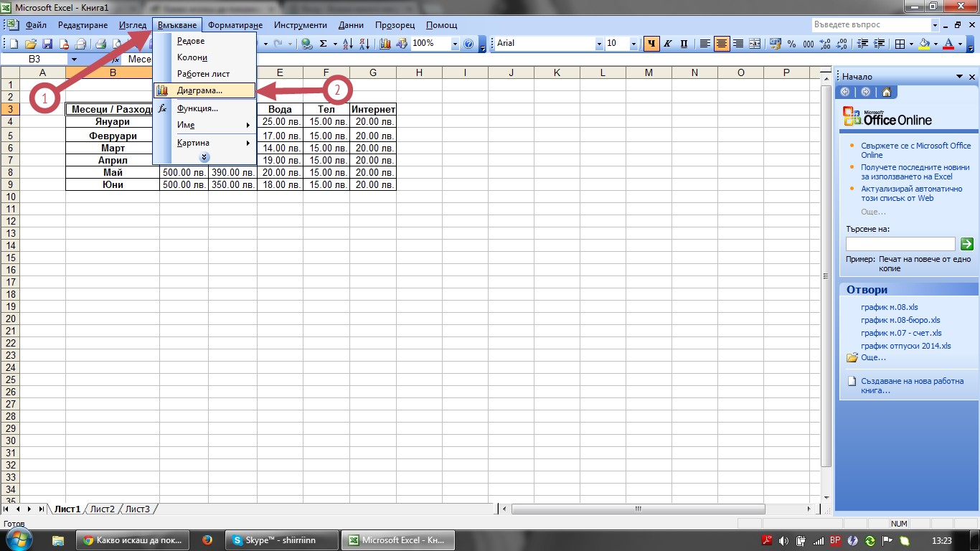The image size is (980, 551).
Task: Click the Open folder toolbar icon
Action: pyautogui.click(x=31, y=44)
